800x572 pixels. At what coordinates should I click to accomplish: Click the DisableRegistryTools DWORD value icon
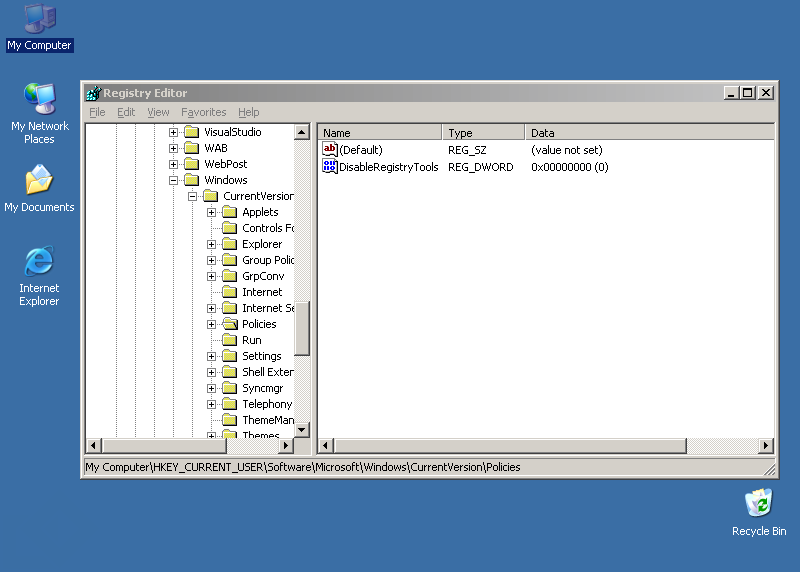pos(330,166)
